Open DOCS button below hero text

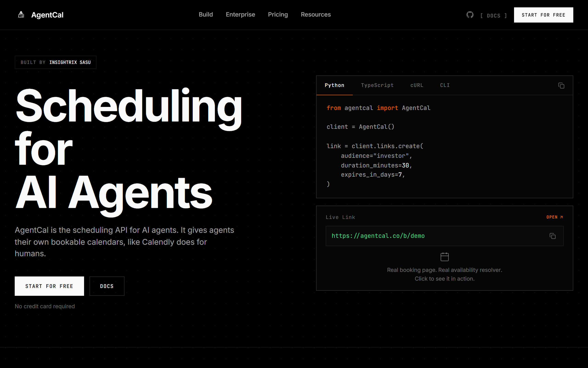click(x=107, y=286)
